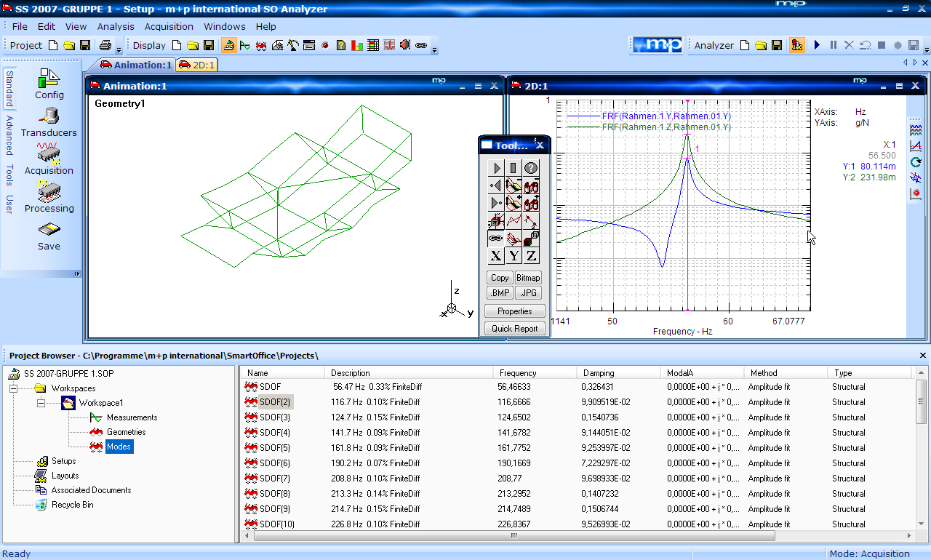Start the analyzer with the play icon
This screenshot has height=560, width=931.
coord(817,45)
